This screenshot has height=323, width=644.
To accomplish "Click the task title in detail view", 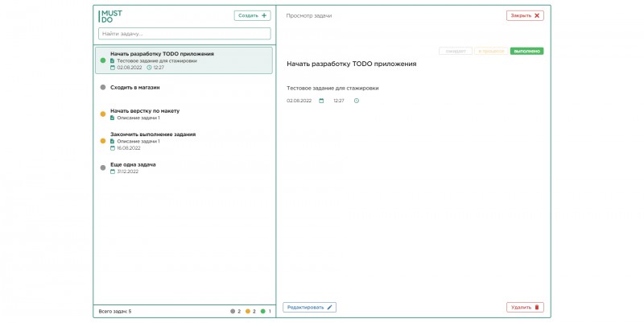I will click(352, 64).
